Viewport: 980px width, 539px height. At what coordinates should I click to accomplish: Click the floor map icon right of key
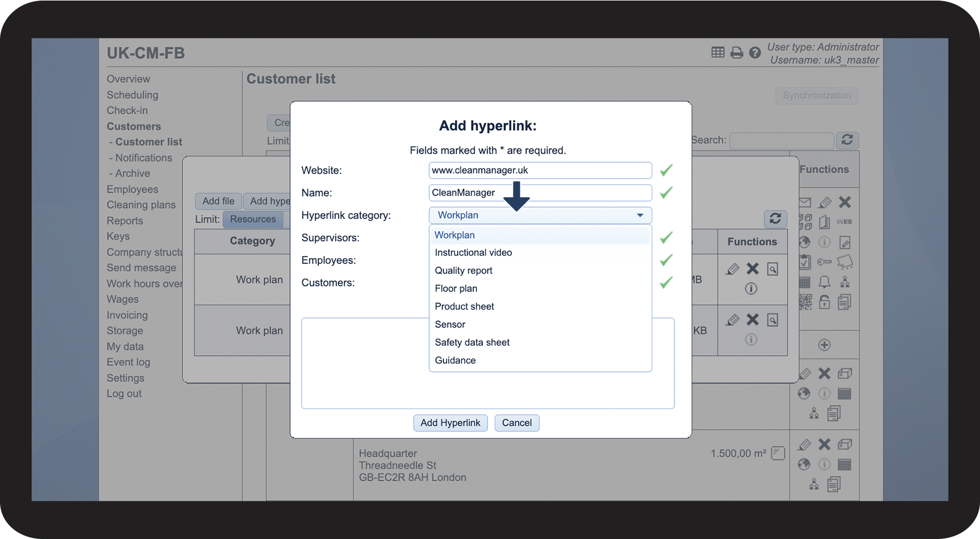(845, 262)
